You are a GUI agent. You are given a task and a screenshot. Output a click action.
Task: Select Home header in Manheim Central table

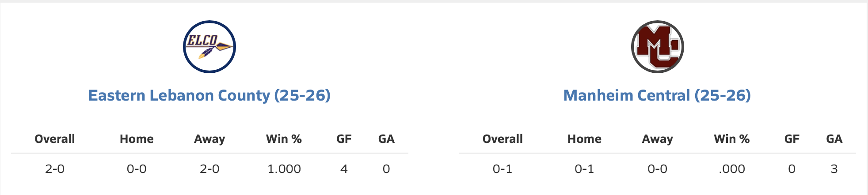pos(584,139)
